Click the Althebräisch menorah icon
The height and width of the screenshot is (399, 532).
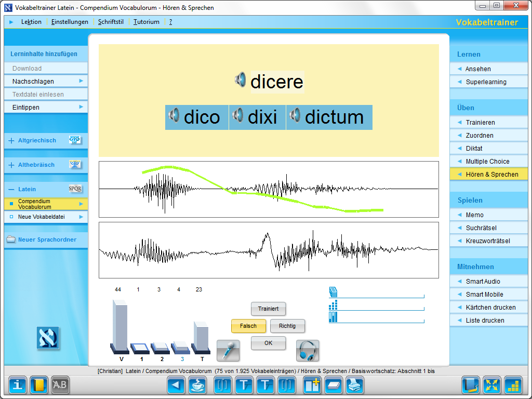tap(75, 164)
